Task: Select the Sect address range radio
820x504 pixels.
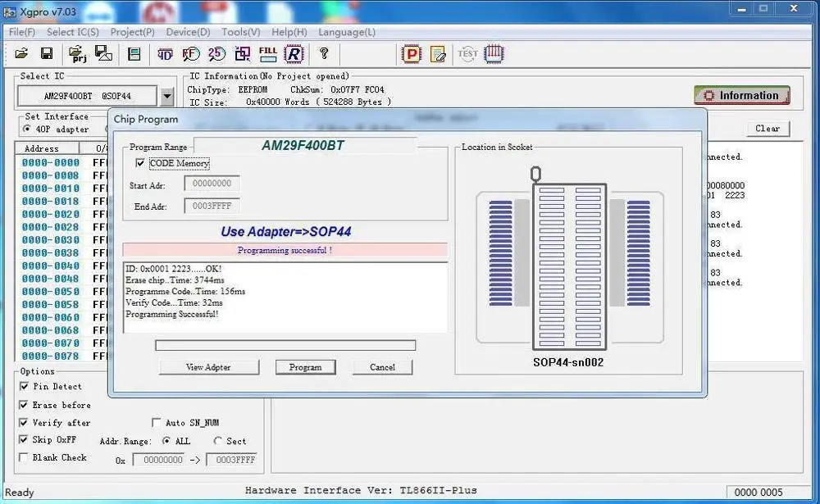Action: (x=218, y=441)
